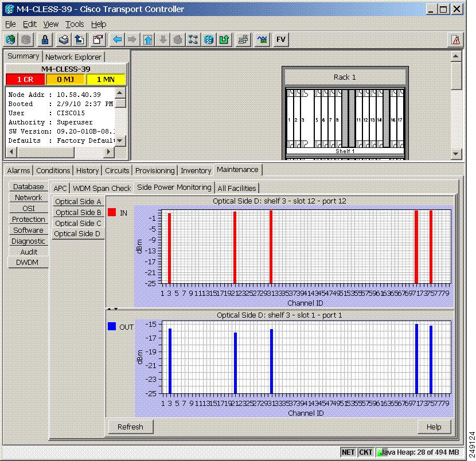Click the yellow 1 MN alarm count
Viewport: 476px width, 461px height.
[x=106, y=80]
